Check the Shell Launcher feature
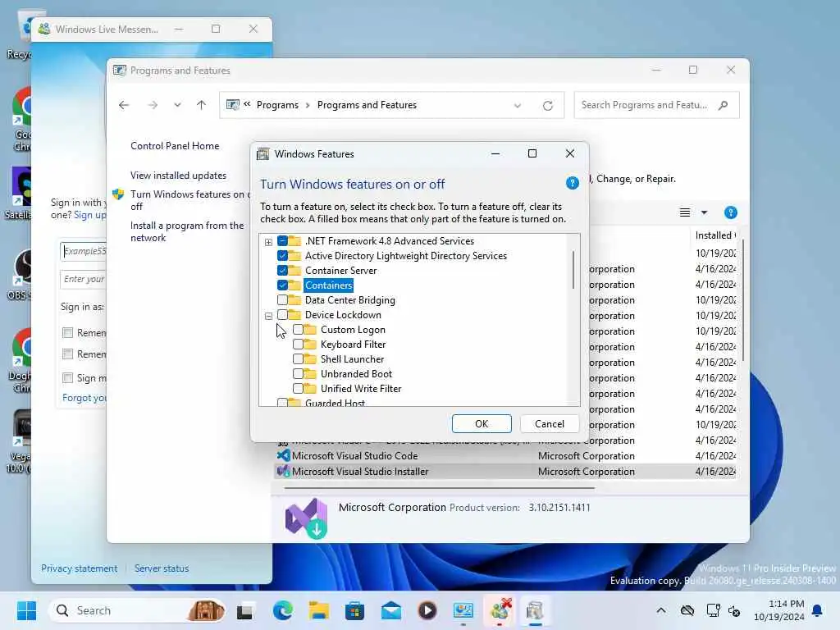This screenshot has height=630, width=840. click(298, 359)
